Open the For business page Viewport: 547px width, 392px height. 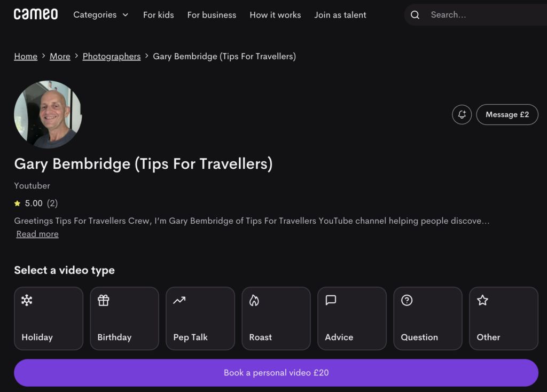coord(212,14)
